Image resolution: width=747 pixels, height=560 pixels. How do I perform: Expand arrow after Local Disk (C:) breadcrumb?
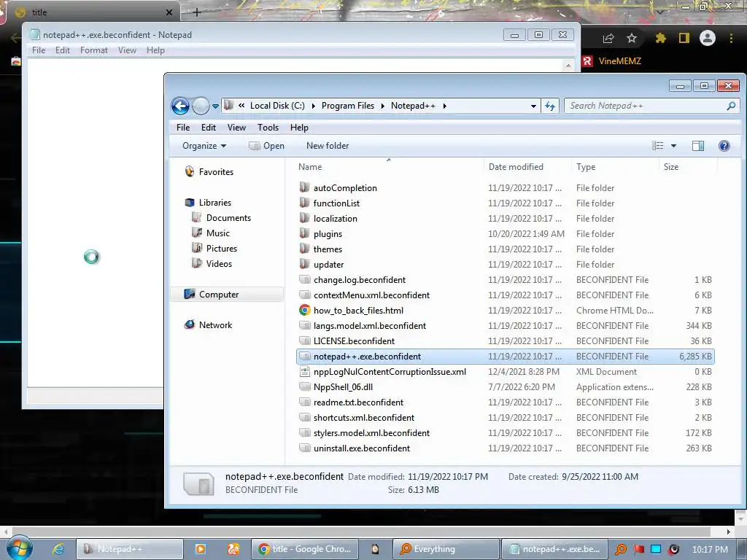(313, 106)
